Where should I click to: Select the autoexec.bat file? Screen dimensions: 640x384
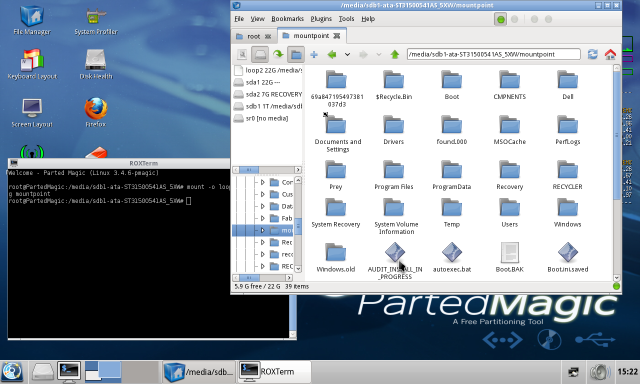point(452,258)
